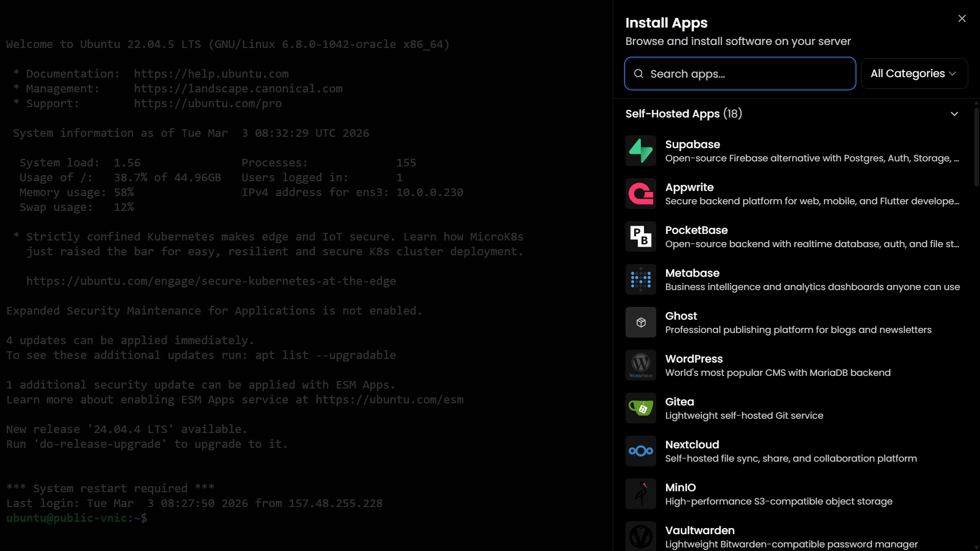Click the search magnifier icon
This screenshot has height=551, width=980.
point(638,74)
